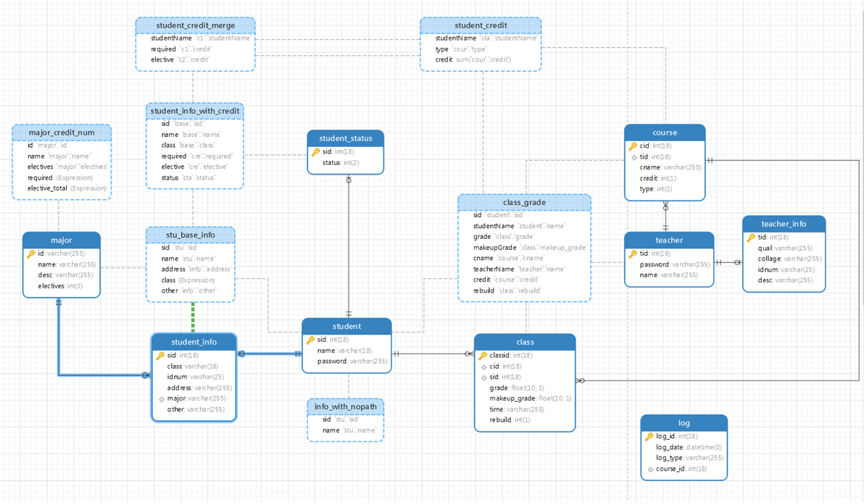Image resolution: width=864 pixels, height=504 pixels.
Task: Click the makeup_grade field in class table
Action: click(x=531, y=399)
